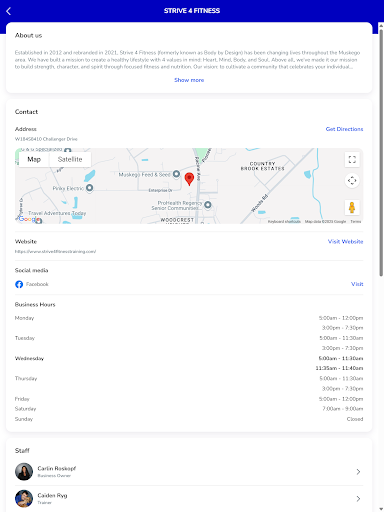Image resolution: width=384 pixels, height=512 pixels.
Task: Click Friday 5:00am - 12:00pm hours
Action: [x=341, y=399]
